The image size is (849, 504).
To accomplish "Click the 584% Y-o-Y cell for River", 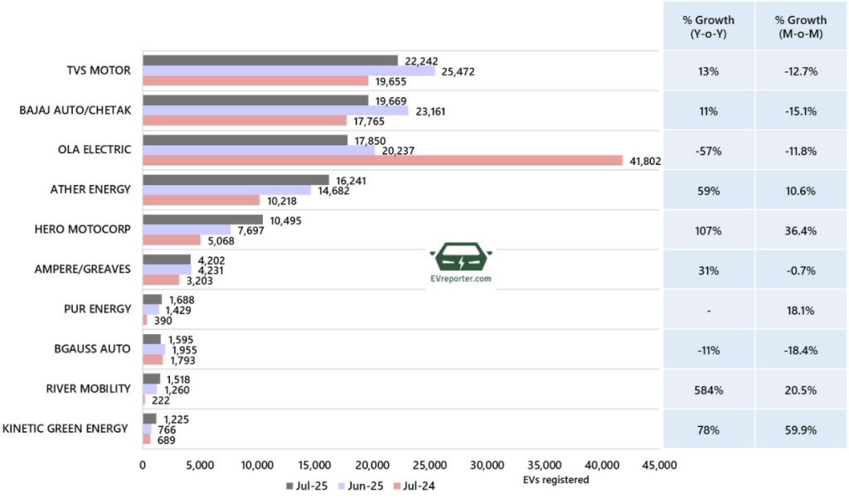I will coord(708,390).
